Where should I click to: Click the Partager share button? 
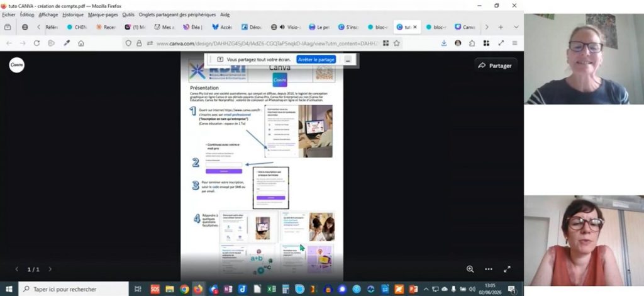tap(496, 65)
